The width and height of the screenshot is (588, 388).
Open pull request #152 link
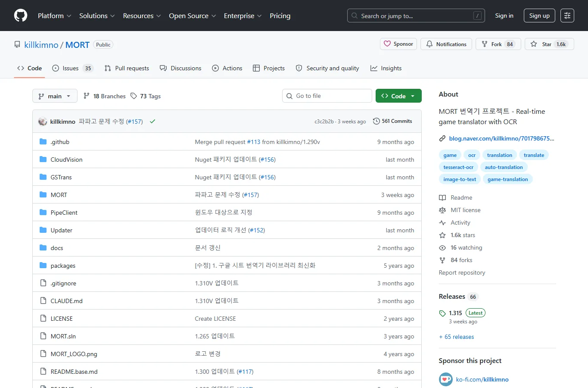click(256, 230)
